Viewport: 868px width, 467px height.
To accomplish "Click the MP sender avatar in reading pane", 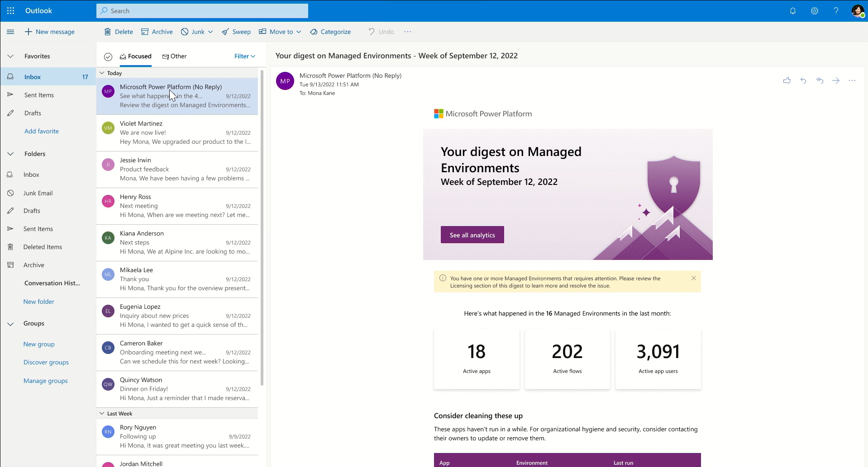I will (285, 81).
